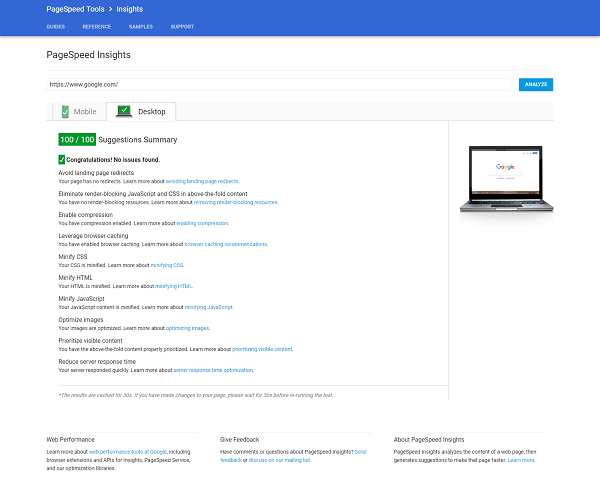This screenshot has height=490, width=600.
Task: Open the prioritizing visible content link
Action: coord(262,349)
